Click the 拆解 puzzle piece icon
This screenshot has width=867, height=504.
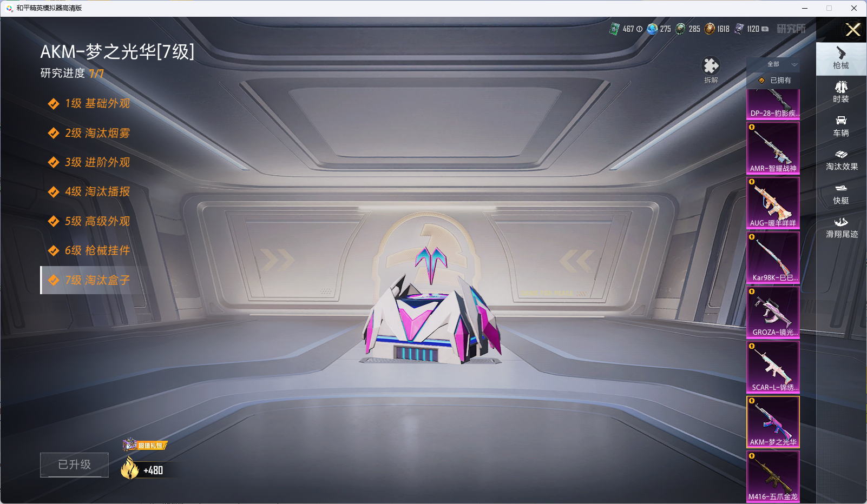(711, 67)
